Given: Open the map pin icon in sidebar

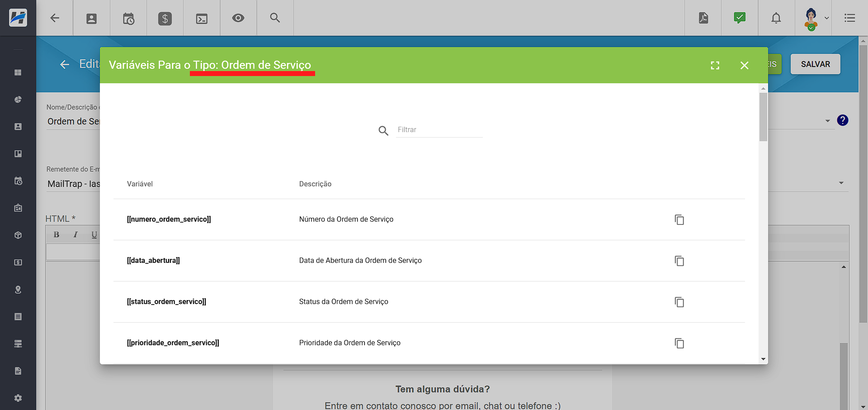Looking at the screenshot, I should point(18,290).
